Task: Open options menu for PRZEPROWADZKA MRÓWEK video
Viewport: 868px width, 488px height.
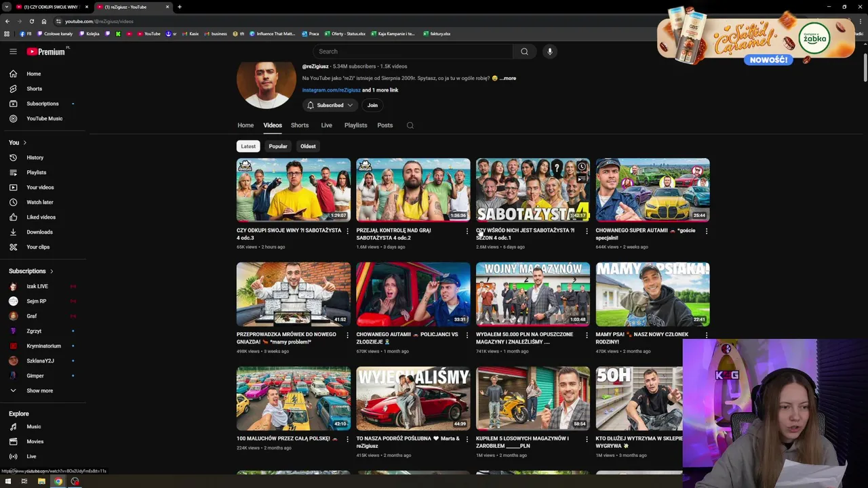Action: (x=347, y=335)
